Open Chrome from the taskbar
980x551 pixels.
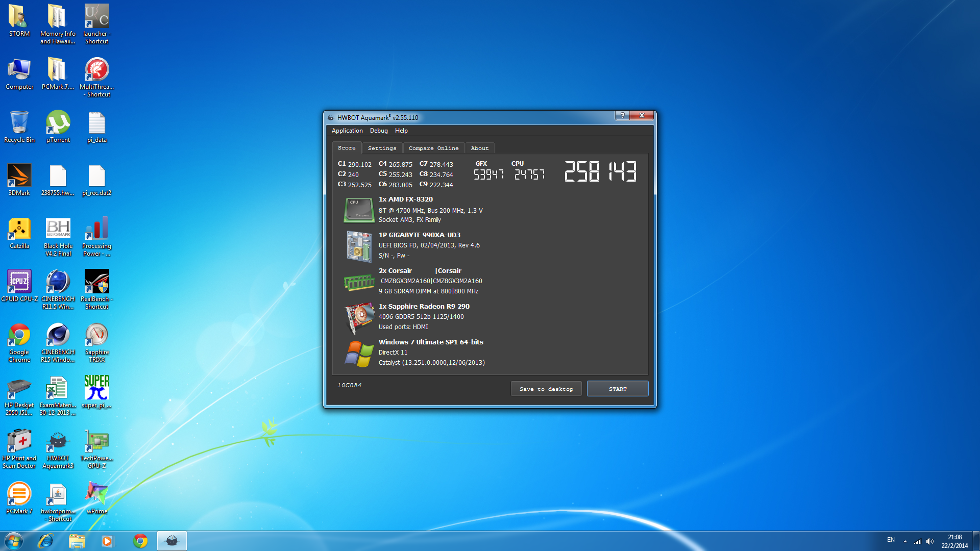(140, 541)
